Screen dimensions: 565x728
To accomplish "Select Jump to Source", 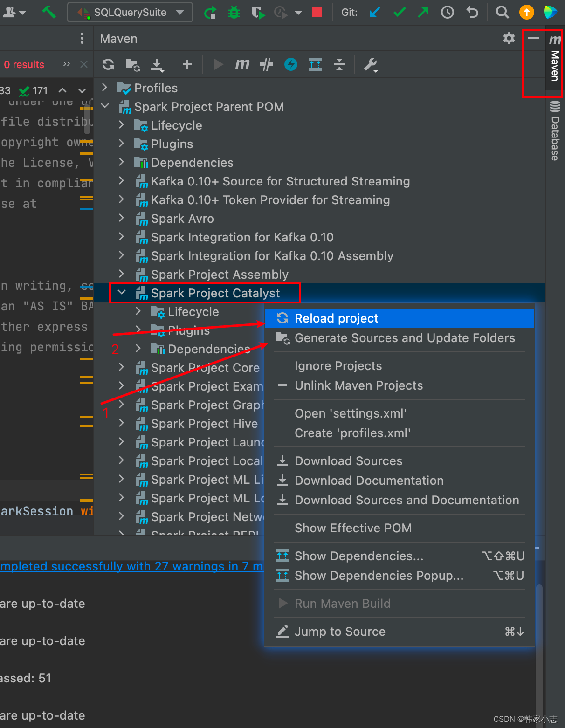I will point(400,632).
